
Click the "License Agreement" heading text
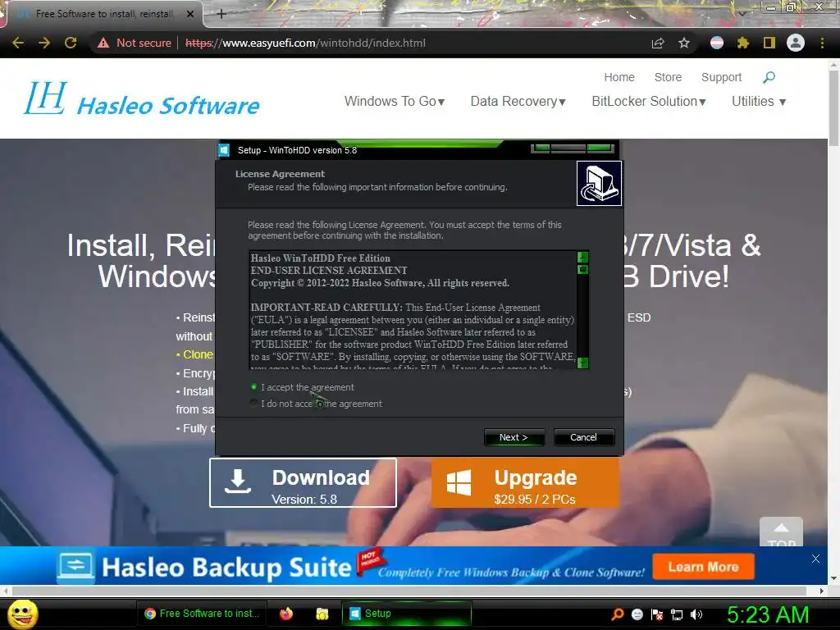tap(280, 174)
